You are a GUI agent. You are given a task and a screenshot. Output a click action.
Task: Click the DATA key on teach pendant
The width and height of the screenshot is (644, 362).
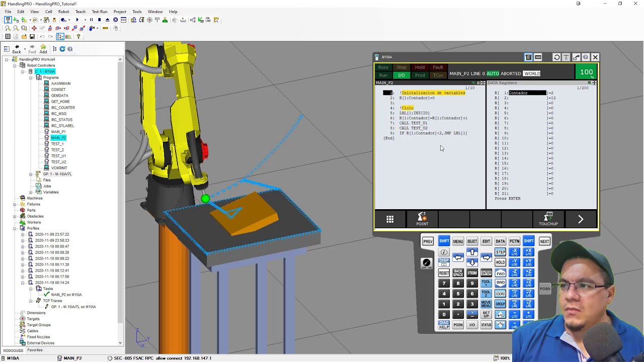[500, 241]
